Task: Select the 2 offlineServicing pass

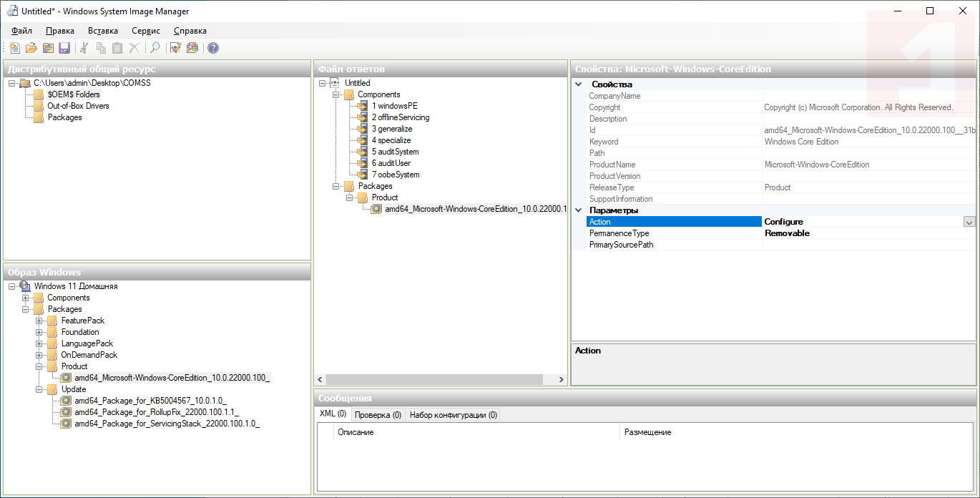Action: coord(400,117)
